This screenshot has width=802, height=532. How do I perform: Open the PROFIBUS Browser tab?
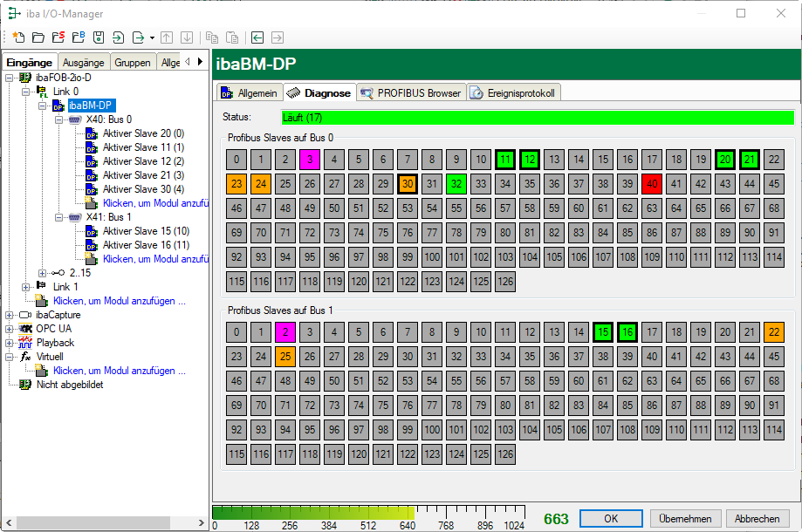pos(411,93)
